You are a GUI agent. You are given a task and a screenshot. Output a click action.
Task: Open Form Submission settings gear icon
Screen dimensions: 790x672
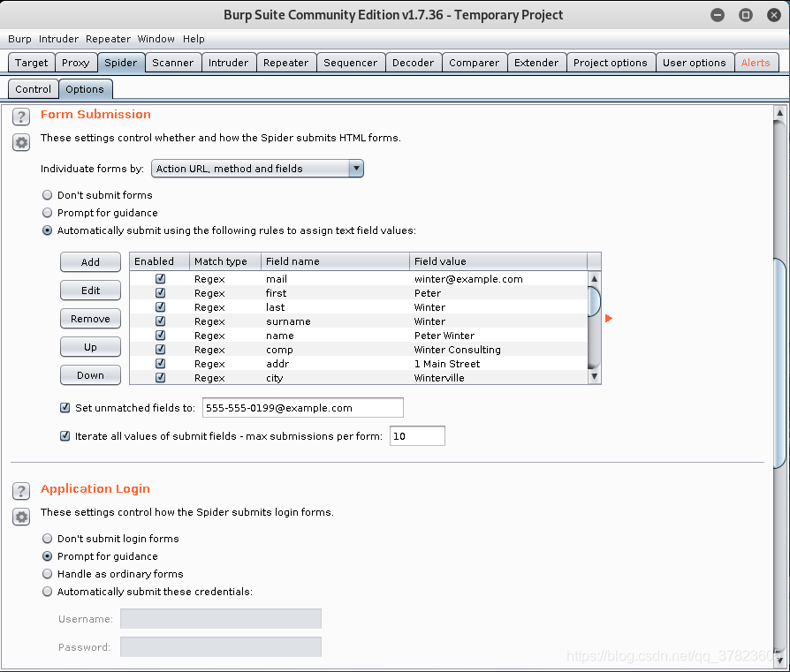tap(21, 142)
